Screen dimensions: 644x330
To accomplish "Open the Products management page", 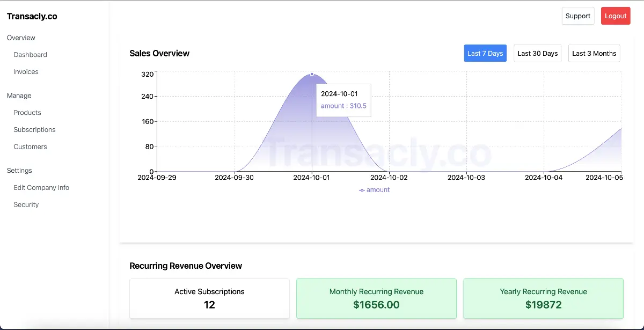I will (27, 113).
